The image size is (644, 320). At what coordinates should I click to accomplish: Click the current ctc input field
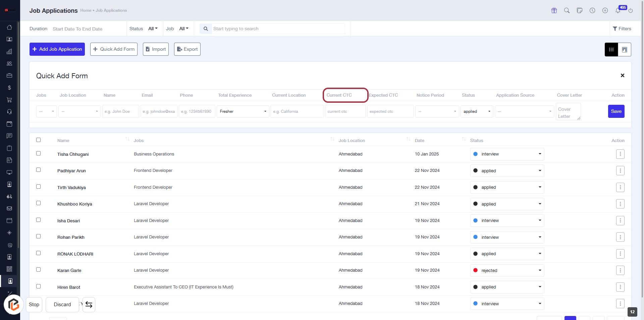click(345, 111)
